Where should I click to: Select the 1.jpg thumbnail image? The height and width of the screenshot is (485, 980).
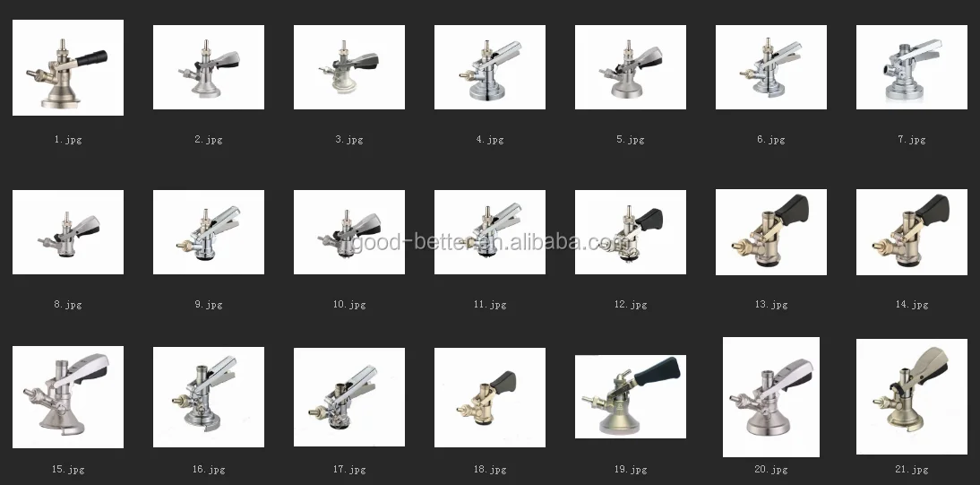point(68,67)
